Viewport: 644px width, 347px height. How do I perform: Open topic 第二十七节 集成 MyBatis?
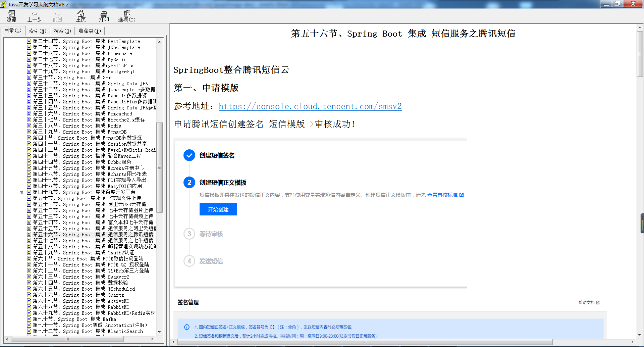click(x=79, y=59)
